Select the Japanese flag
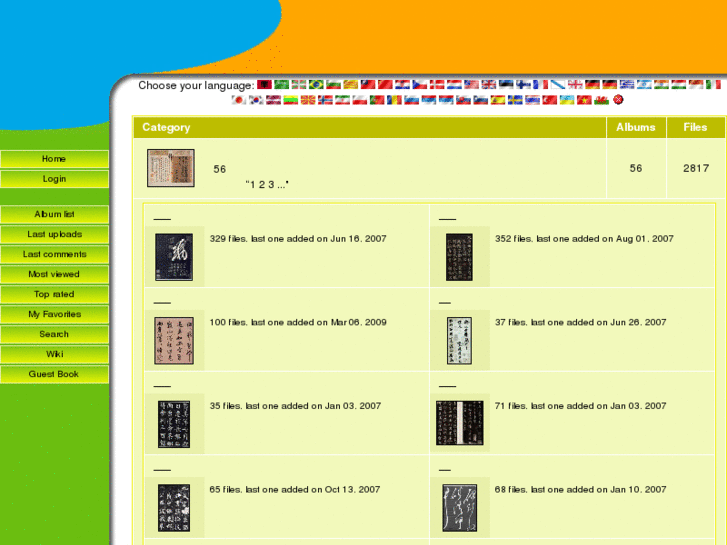The image size is (727, 545). [238, 100]
